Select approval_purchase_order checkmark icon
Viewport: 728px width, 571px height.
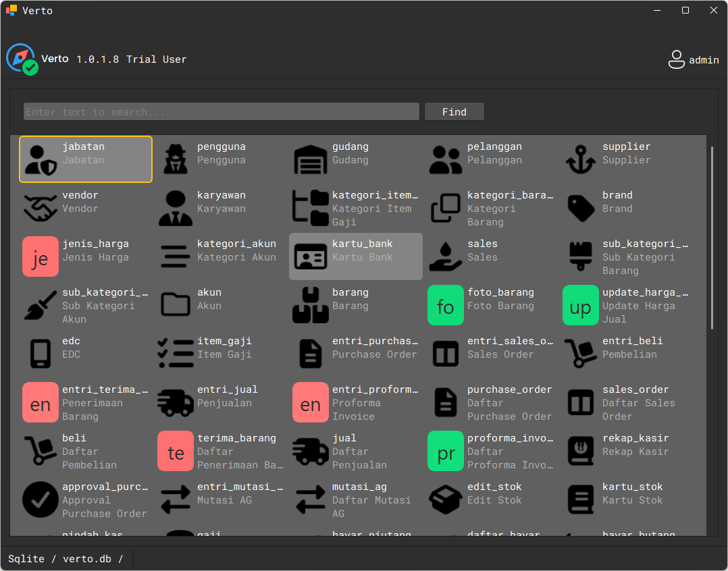coord(41,499)
